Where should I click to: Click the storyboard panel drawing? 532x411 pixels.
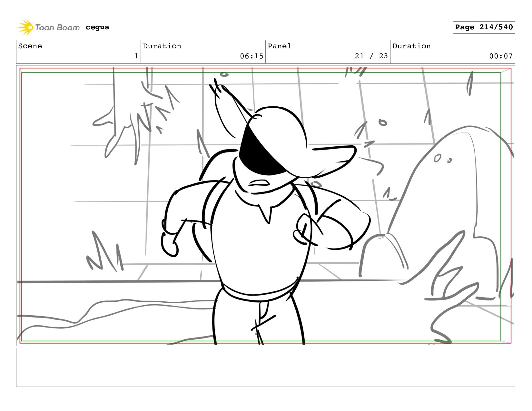point(265,206)
